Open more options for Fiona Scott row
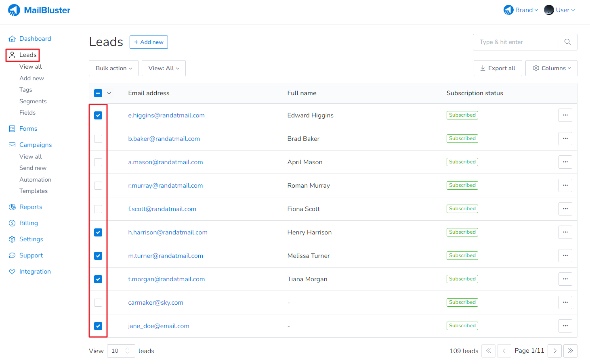The width and height of the screenshot is (590, 364). [565, 209]
